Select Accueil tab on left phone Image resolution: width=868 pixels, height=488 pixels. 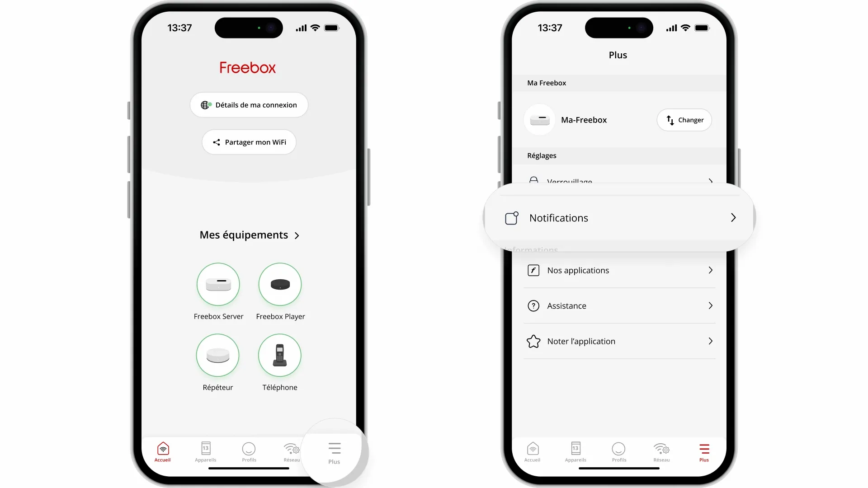coord(163,451)
